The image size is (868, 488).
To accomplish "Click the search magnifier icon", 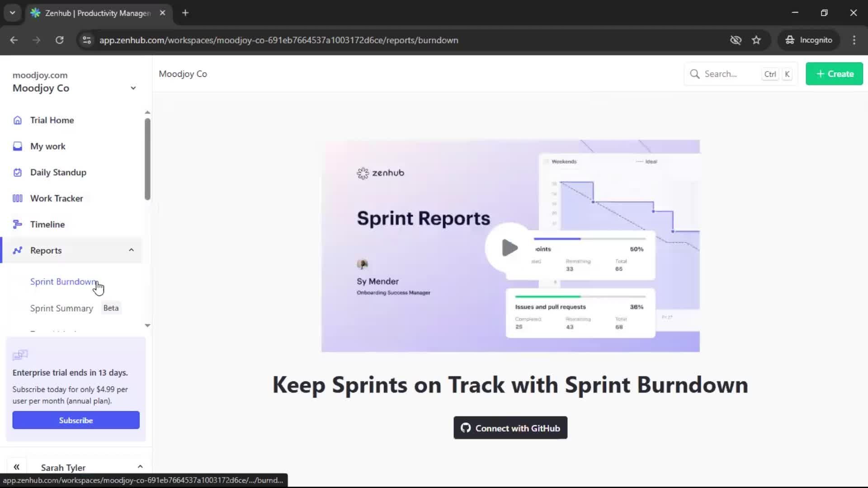I will 694,74.
